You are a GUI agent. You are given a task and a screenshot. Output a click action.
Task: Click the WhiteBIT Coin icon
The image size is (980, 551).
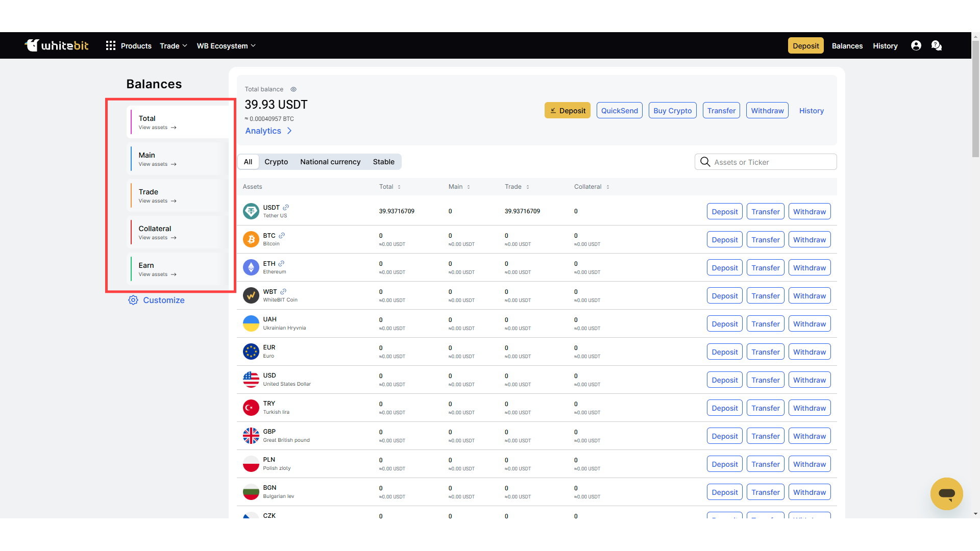(251, 295)
